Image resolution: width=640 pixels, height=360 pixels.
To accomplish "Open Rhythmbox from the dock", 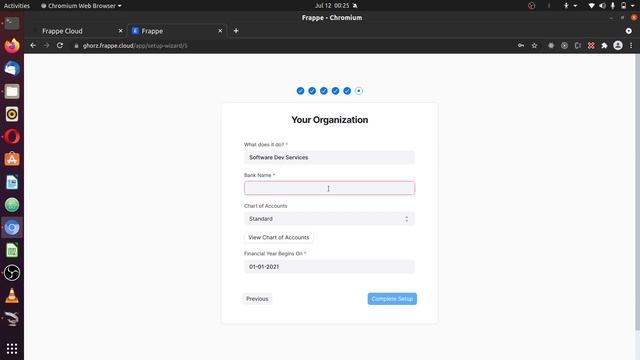I will point(12,114).
